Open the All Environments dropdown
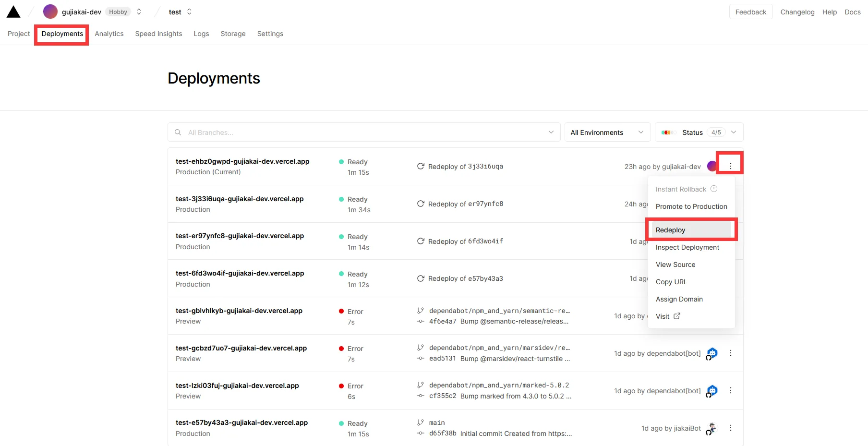Viewport: 868px width, 446px height. tap(607, 132)
